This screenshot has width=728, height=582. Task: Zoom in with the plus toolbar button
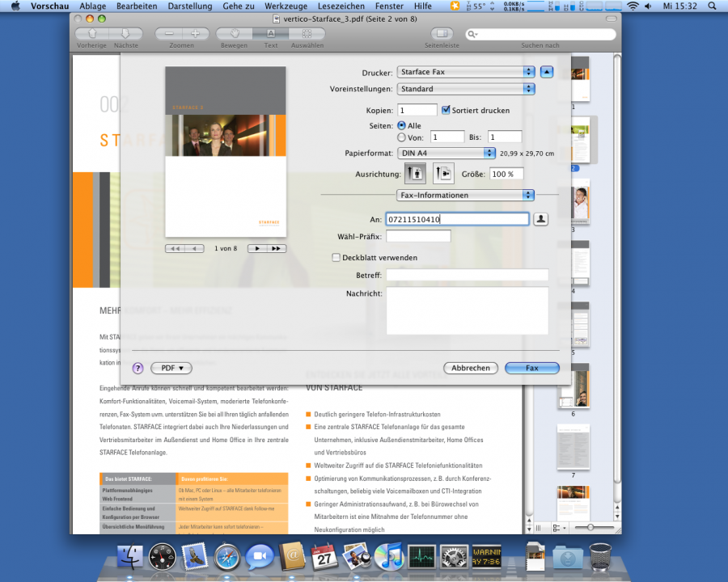click(196, 33)
